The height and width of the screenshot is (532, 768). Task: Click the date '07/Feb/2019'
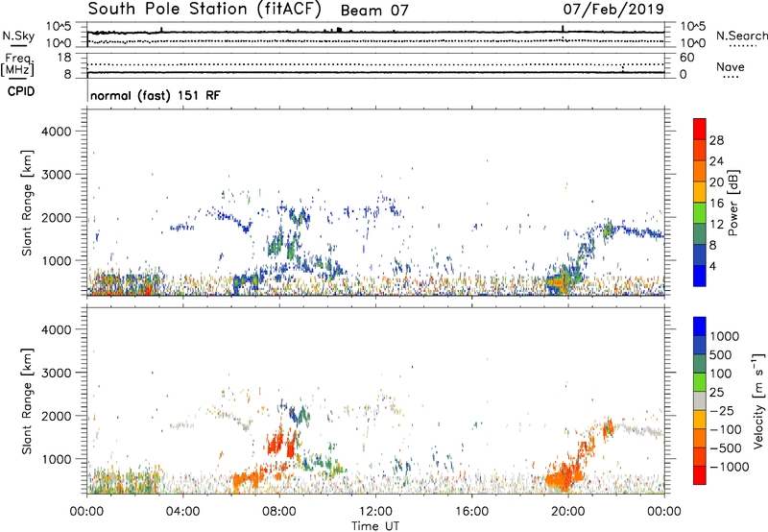point(613,9)
